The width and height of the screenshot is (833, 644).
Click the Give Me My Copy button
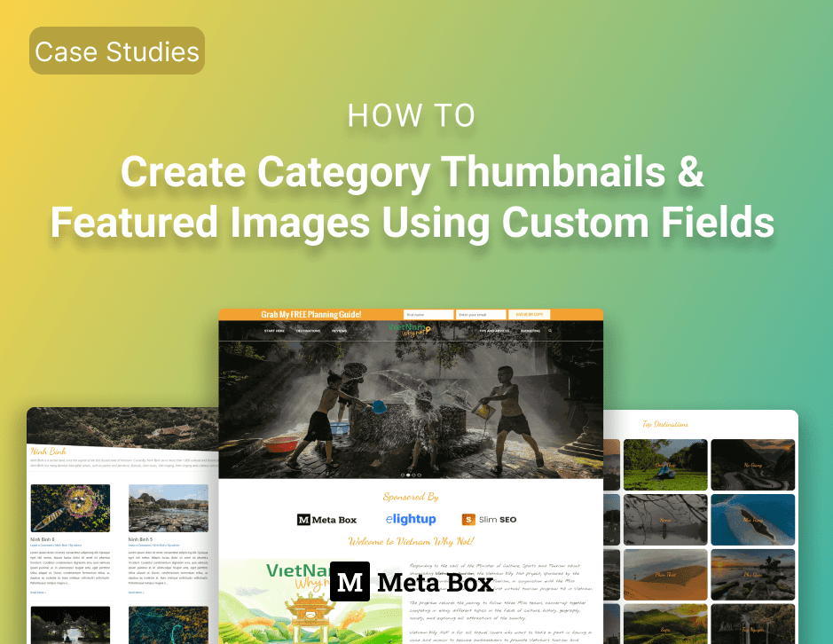coord(530,315)
